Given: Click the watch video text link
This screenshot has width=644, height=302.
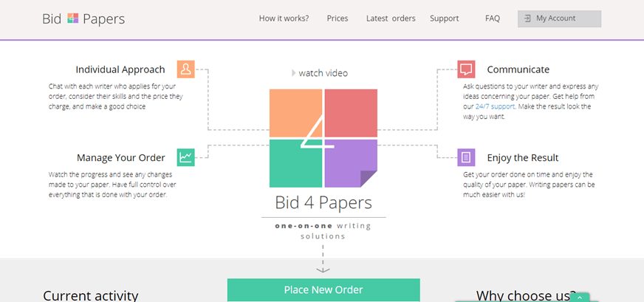Looking at the screenshot, I should pyautogui.click(x=323, y=73).
